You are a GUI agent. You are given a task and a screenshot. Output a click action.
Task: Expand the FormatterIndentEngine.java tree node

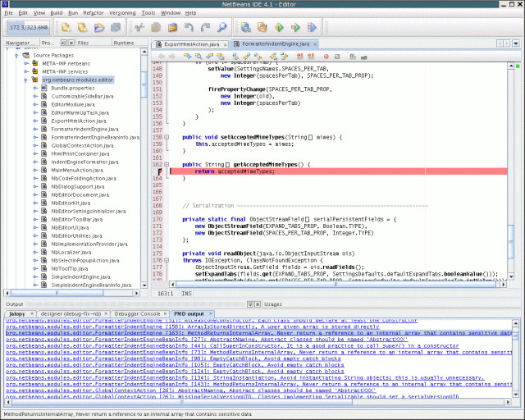click(35, 130)
